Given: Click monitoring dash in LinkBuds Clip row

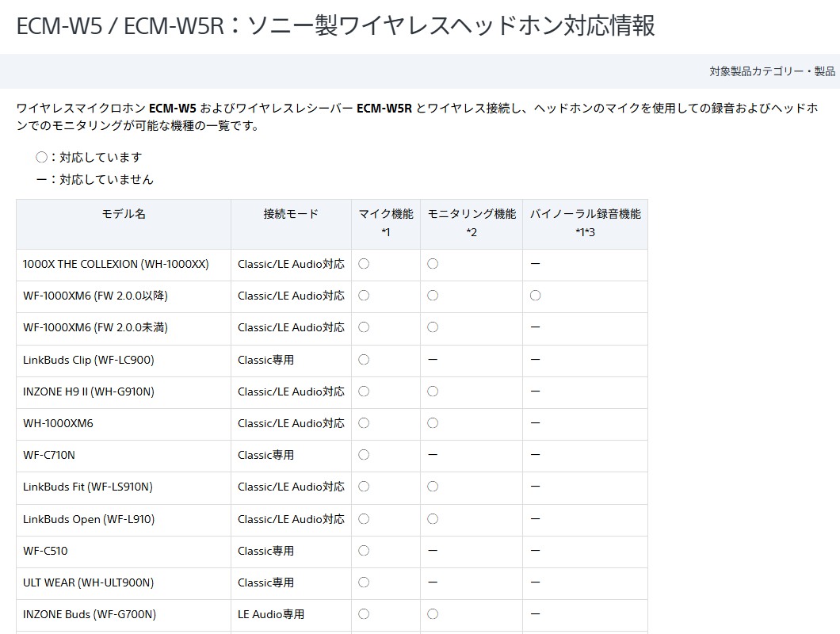Looking at the screenshot, I should coord(433,360).
